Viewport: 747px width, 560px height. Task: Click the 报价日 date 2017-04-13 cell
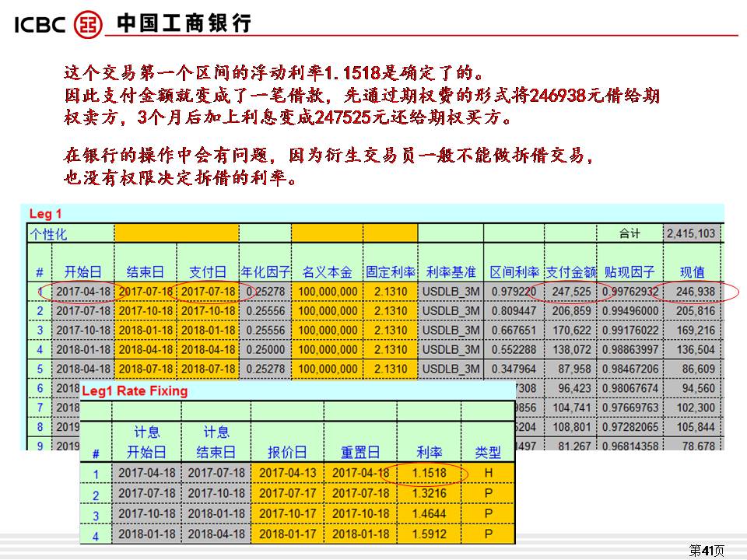pyautogui.click(x=287, y=474)
